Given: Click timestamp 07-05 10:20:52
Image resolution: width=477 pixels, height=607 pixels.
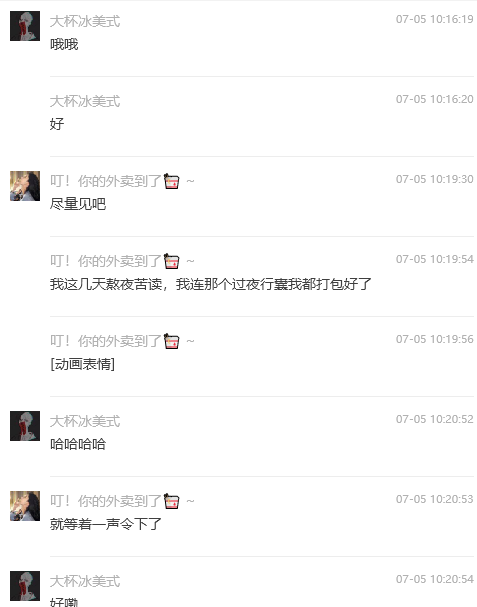Looking at the screenshot, I should click(434, 419).
